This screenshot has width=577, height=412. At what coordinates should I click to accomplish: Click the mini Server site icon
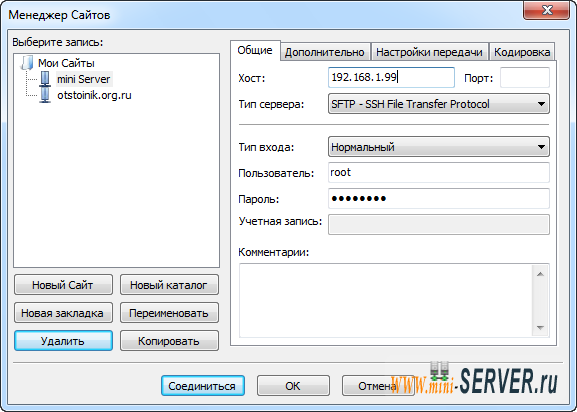[45, 79]
